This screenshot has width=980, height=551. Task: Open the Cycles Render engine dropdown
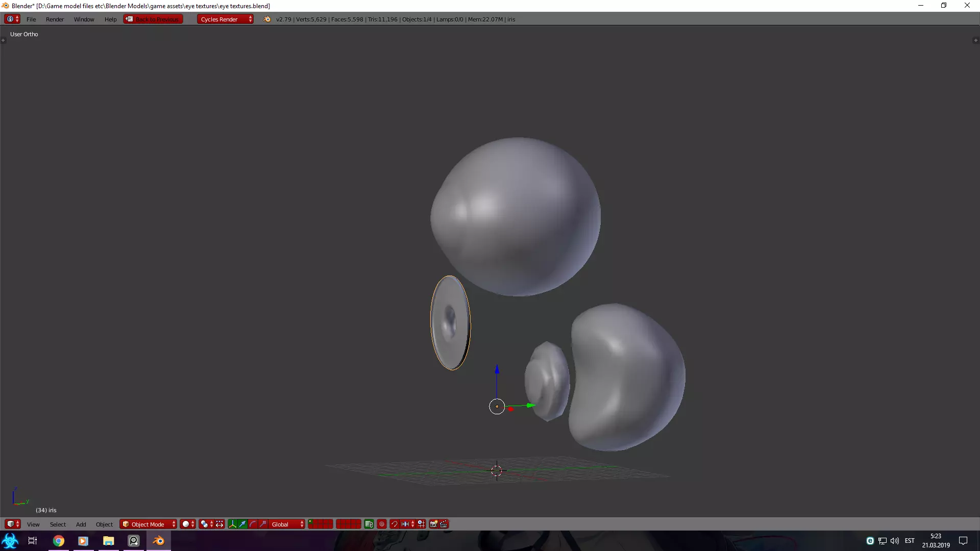pyautogui.click(x=225, y=19)
